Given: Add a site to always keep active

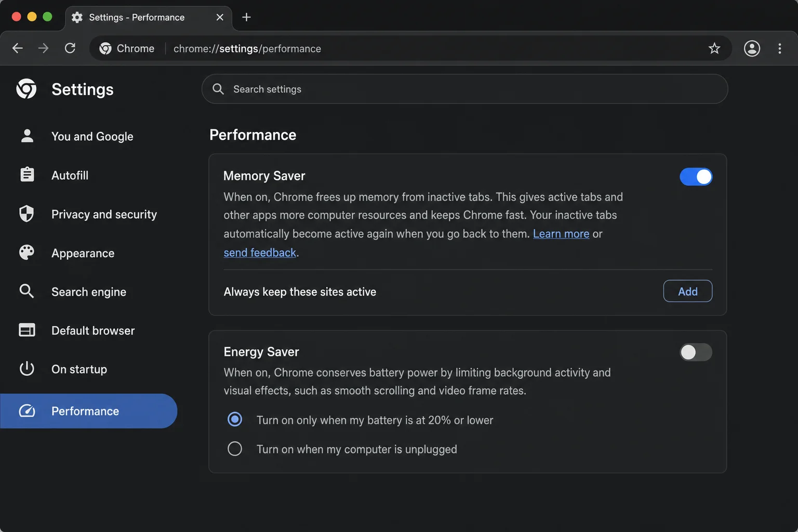Looking at the screenshot, I should coord(687,291).
